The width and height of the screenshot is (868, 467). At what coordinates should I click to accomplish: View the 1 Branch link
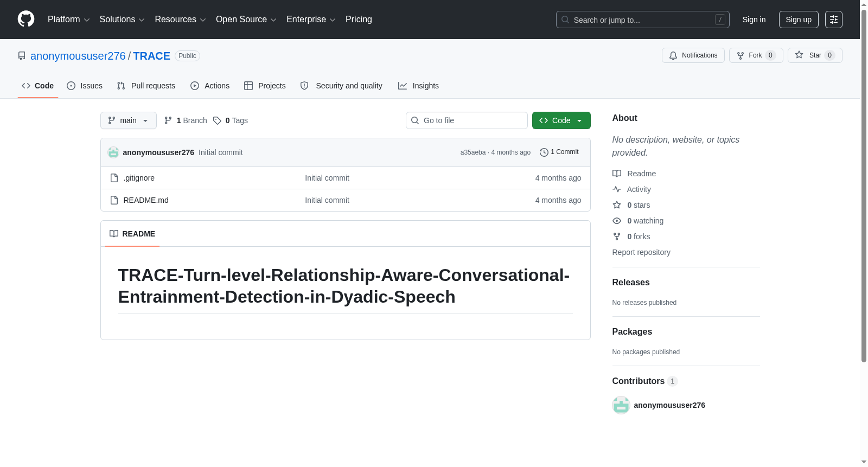coord(186,120)
